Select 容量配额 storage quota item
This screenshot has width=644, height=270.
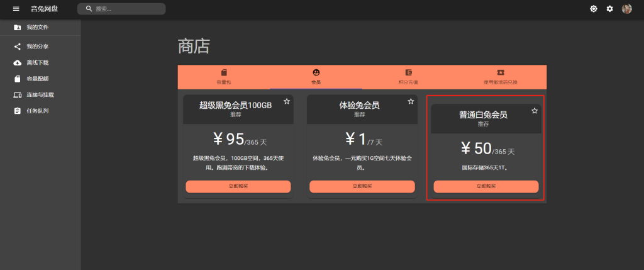coord(38,79)
